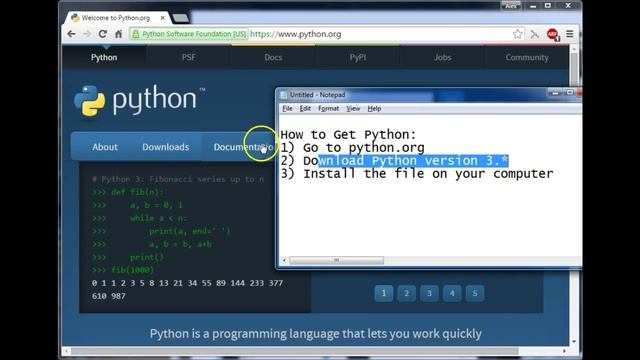Maximize the Notepad window

[x=569, y=93]
